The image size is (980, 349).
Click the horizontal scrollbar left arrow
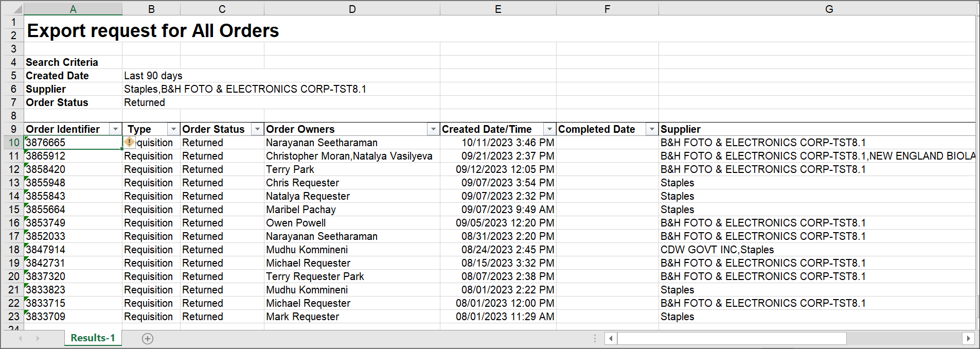611,338
